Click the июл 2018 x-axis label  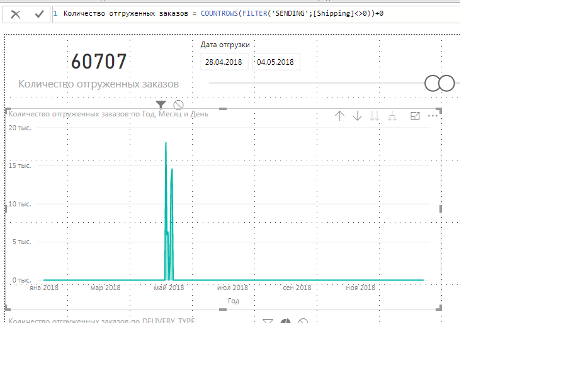click(232, 288)
